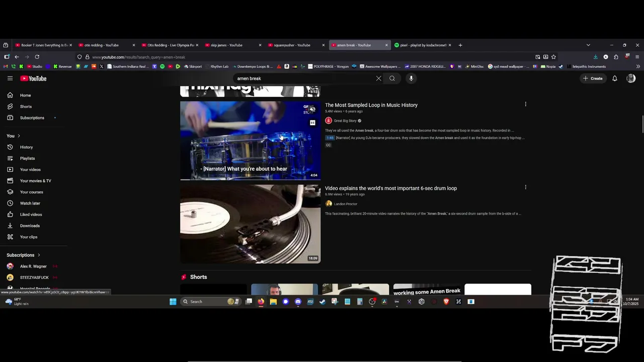Open Alex R. Wagner subscription channel
This screenshot has width=644, height=362.
[33, 266]
